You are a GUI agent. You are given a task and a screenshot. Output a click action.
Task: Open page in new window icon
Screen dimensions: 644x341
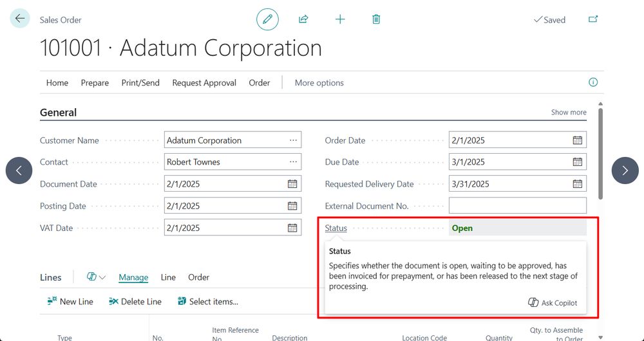[x=593, y=19]
